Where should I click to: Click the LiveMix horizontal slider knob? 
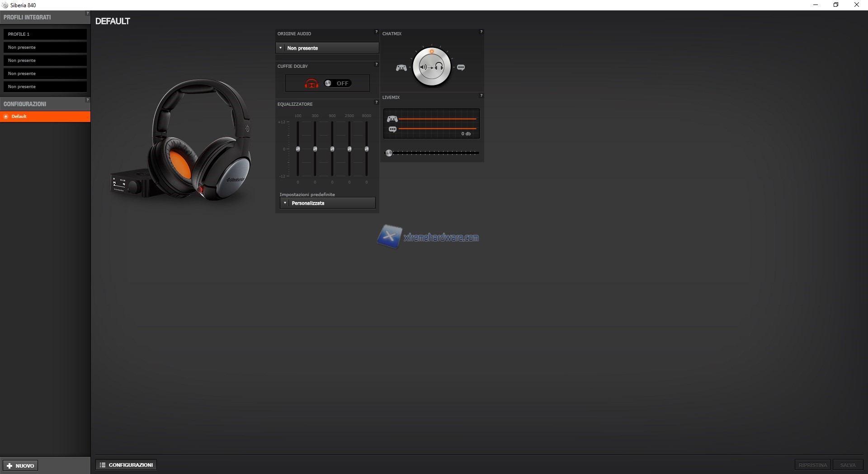389,153
